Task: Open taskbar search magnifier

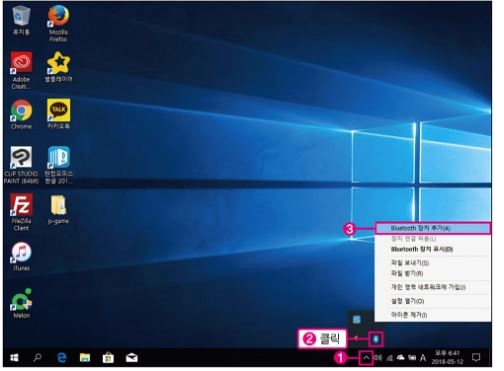Action: pyautogui.click(x=37, y=358)
